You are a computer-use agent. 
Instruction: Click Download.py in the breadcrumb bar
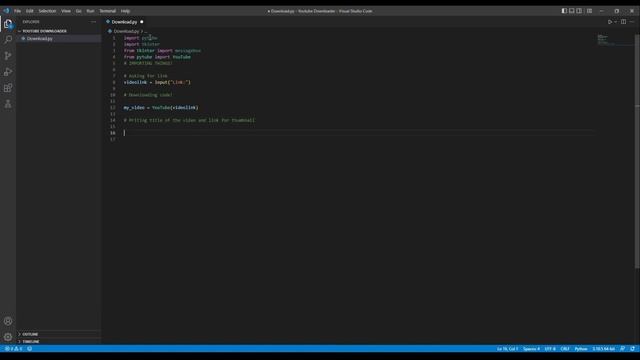pyautogui.click(x=126, y=31)
